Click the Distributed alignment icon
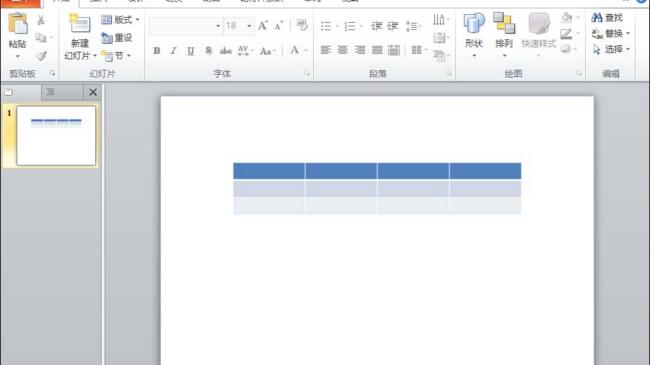Screen dimensions: 651x365 tap(394, 50)
